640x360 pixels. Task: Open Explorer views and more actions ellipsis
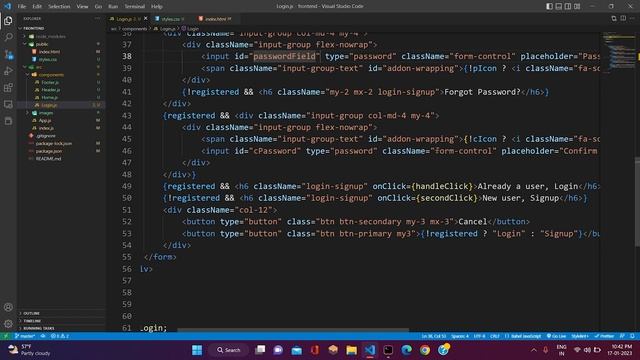click(x=97, y=18)
